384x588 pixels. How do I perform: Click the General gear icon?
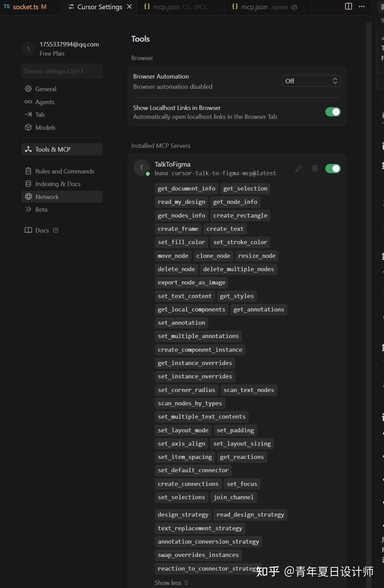(x=28, y=89)
